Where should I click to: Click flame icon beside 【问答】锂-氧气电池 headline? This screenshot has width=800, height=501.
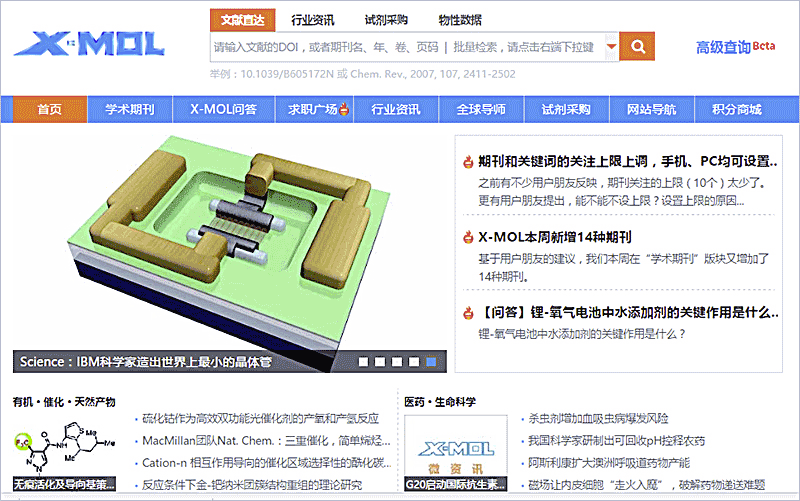[467, 312]
